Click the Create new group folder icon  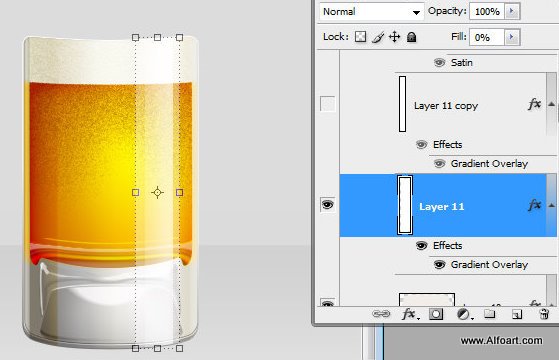(490, 314)
